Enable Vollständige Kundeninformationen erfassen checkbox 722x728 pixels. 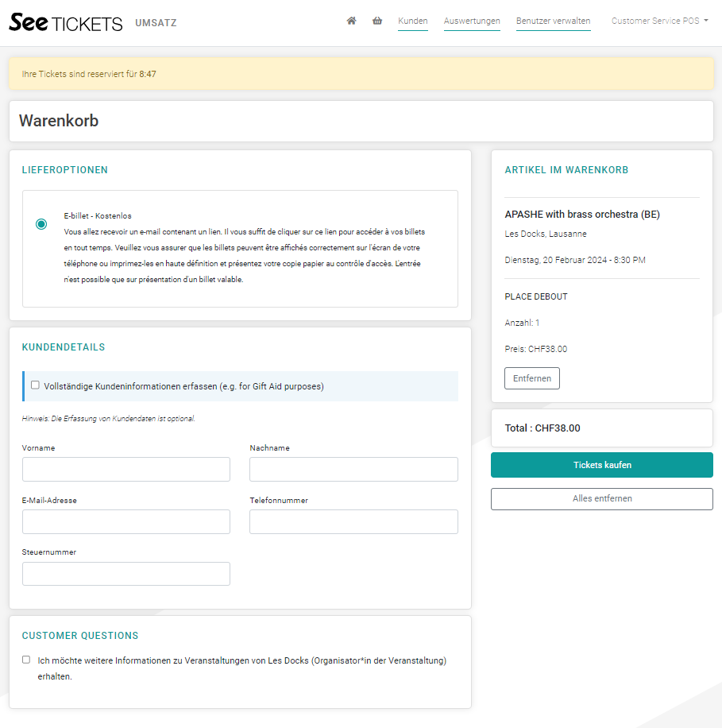click(35, 385)
